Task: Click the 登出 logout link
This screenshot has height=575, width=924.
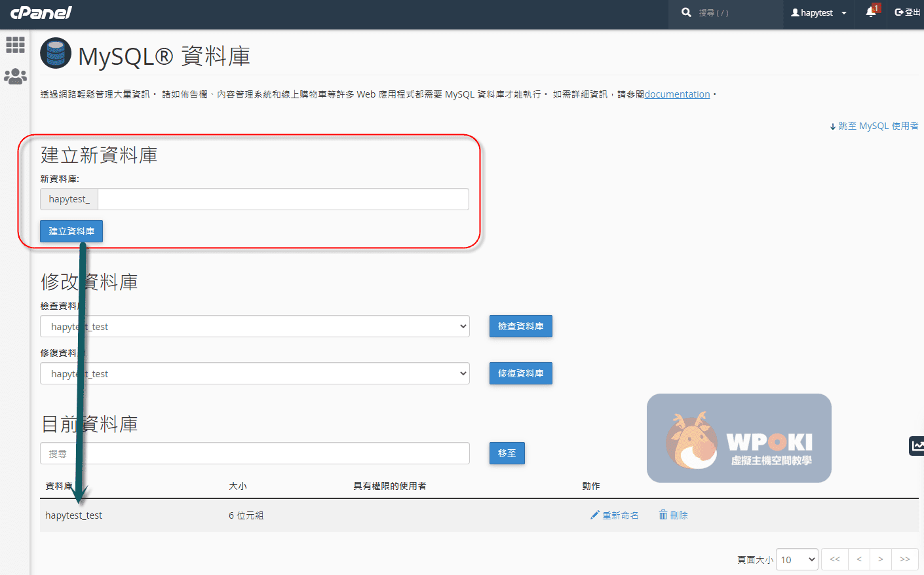Action: pyautogui.click(x=908, y=12)
